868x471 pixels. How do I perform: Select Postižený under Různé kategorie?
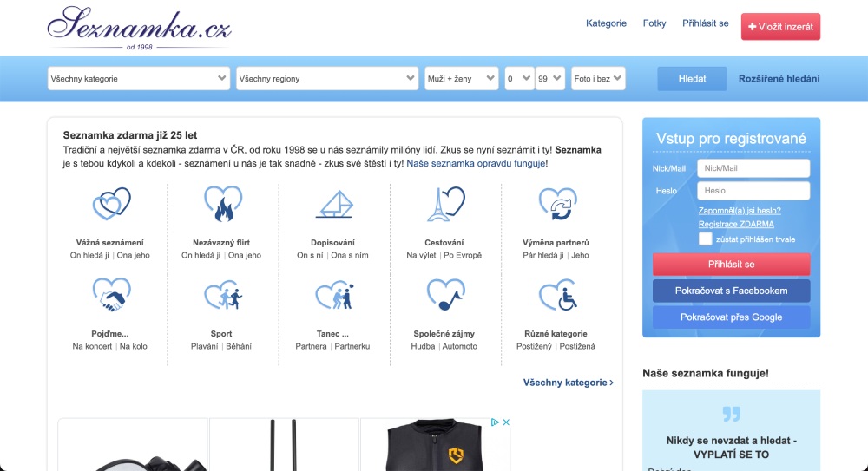coord(534,346)
